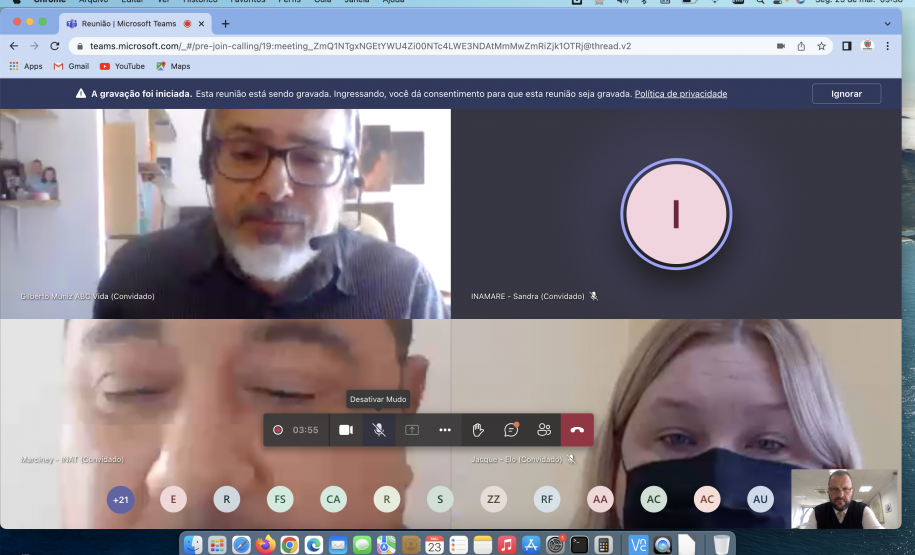Click the share screen icon
Viewport: 915px width, 555px height.
click(x=412, y=430)
